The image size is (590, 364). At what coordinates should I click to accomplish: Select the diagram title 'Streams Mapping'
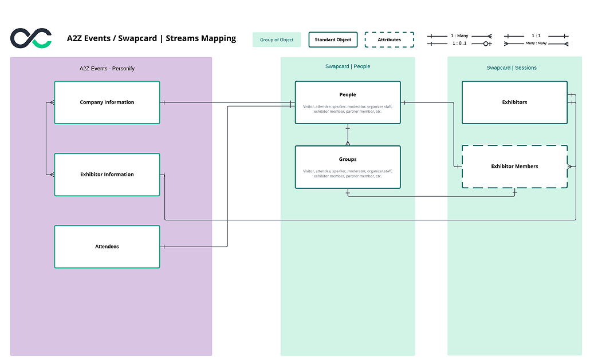201,38
